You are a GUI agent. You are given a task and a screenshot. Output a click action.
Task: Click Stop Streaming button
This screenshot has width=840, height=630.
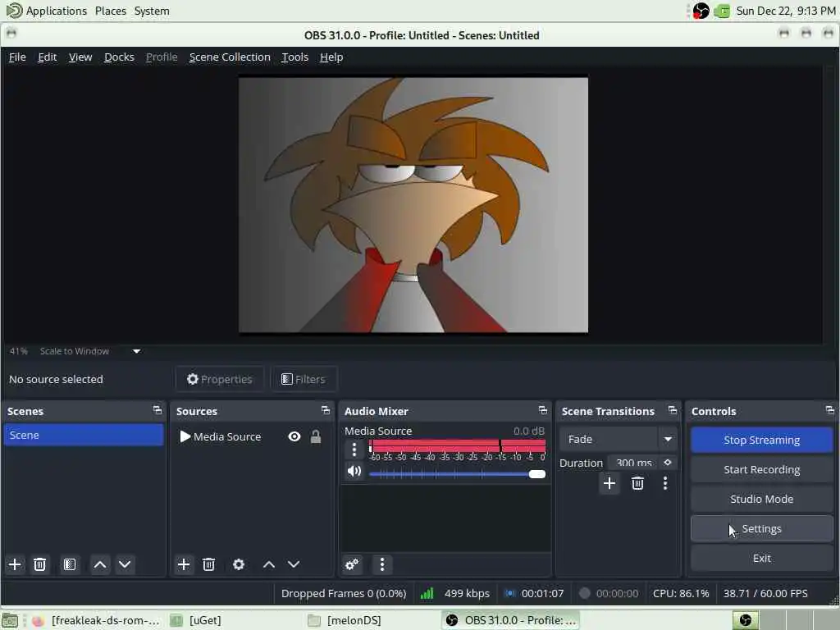762,440
